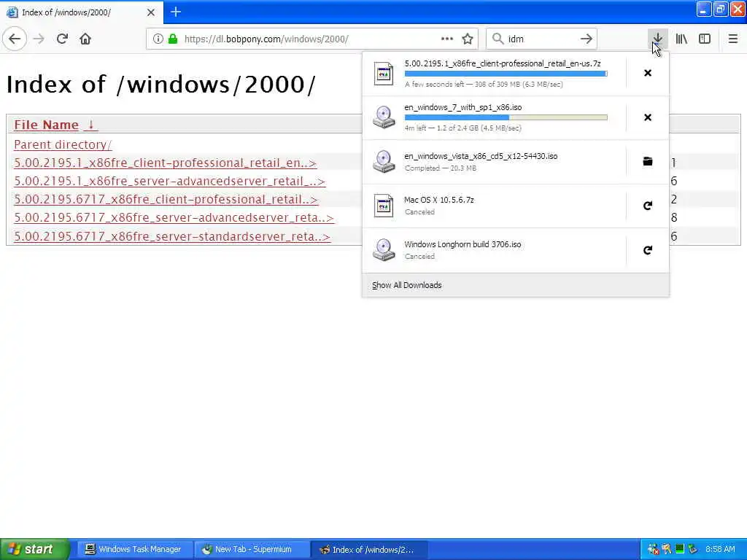Click the forward navigation arrow
Image resolution: width=747 pixels, height=560 pixels.
(39, 39)
